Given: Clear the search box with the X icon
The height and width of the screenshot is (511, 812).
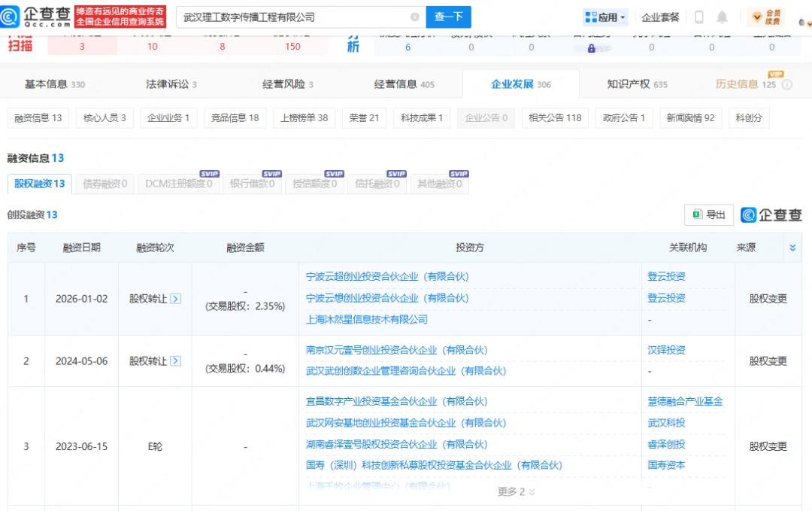Looking at the screenshot, I should click(415, 17).
